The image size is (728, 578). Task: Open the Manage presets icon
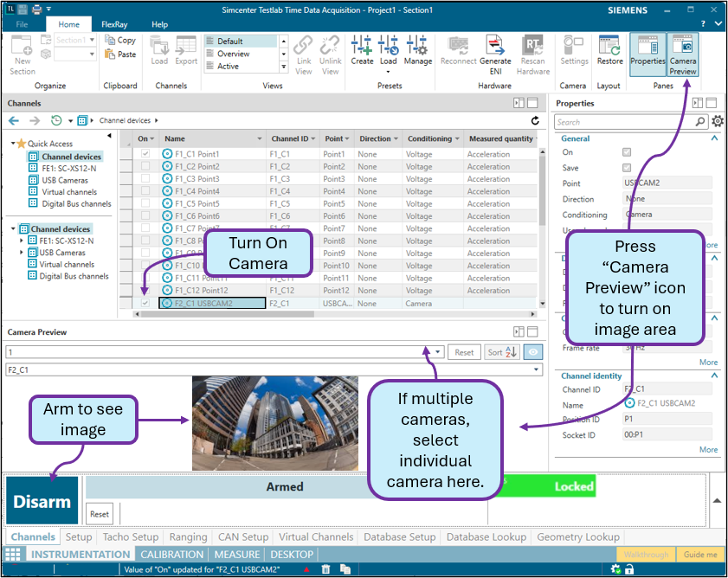[x=417, y=50]
